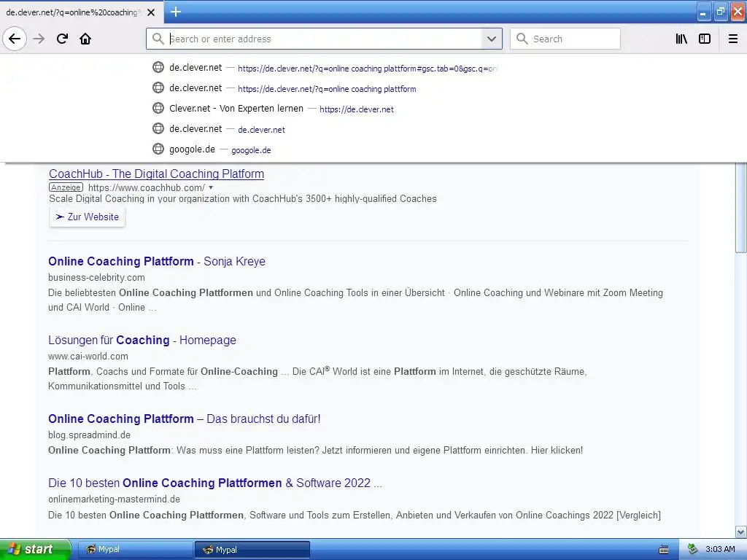Switch to active Mypal taskbar window
The image size is (747, 560).
pos(252,550)
